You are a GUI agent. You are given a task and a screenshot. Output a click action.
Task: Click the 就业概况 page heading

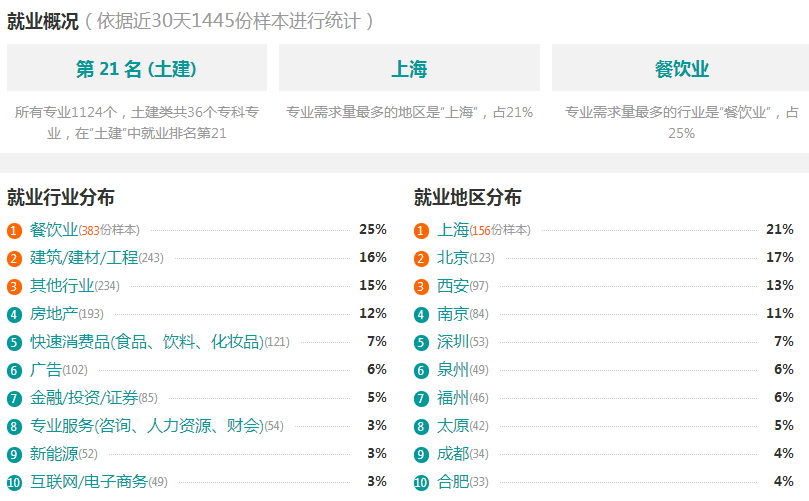[42, 21]
